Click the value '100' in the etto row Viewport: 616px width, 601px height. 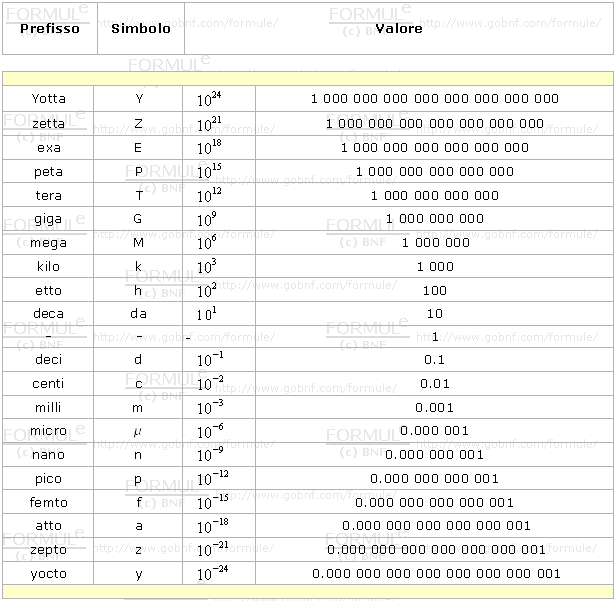(x=434, y=291)
